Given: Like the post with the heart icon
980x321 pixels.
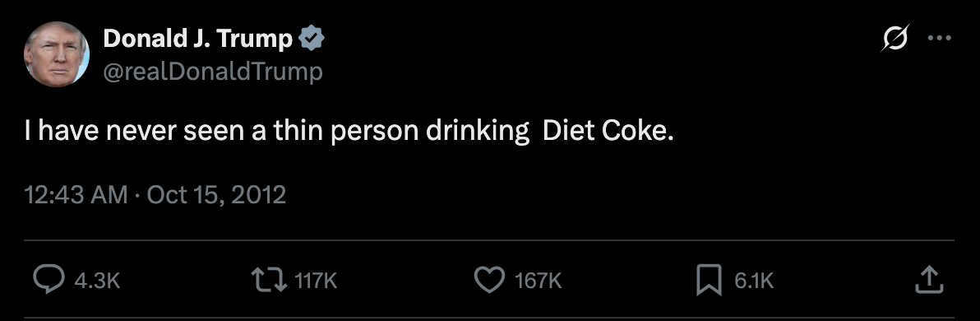Looking at the screenshot, I should [489, 280].
